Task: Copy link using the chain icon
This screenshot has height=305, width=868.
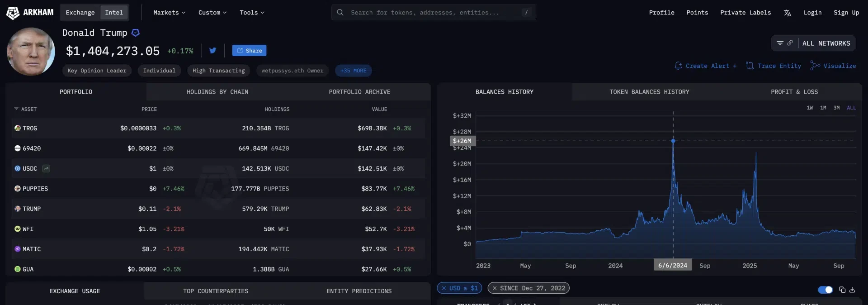Action: (790, 43)
